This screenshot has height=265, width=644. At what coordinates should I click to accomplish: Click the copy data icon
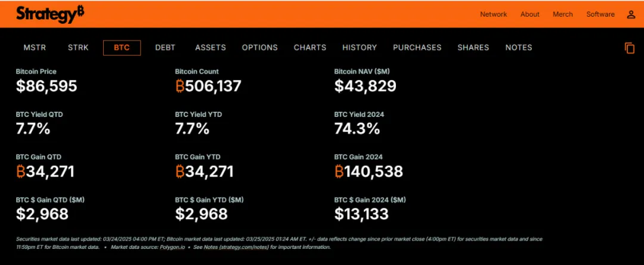[x=629, y=48]
